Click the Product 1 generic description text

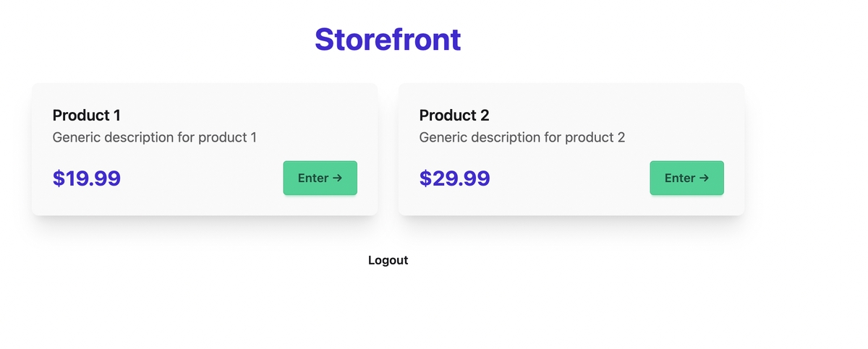(155, 137)
